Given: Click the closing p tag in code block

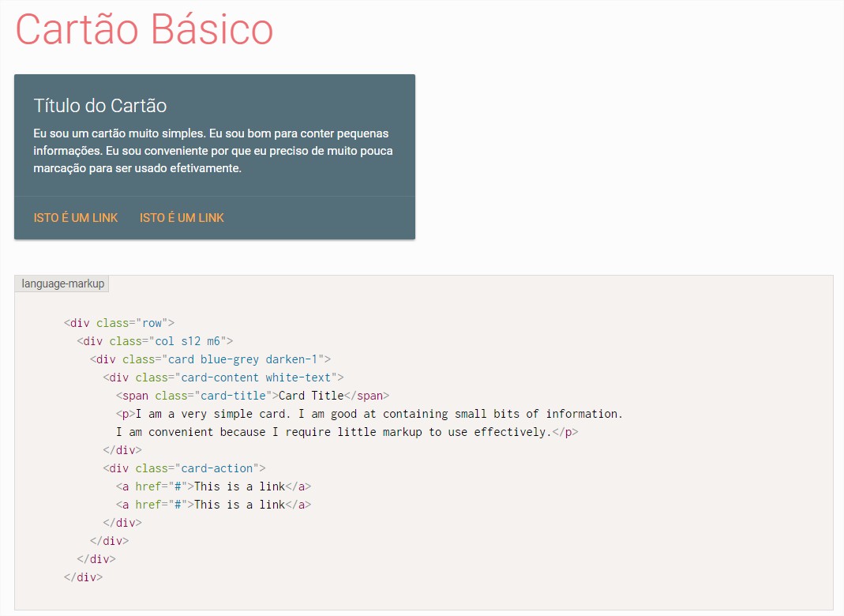Looking at the screenshot, I should [x=565, y=432].
